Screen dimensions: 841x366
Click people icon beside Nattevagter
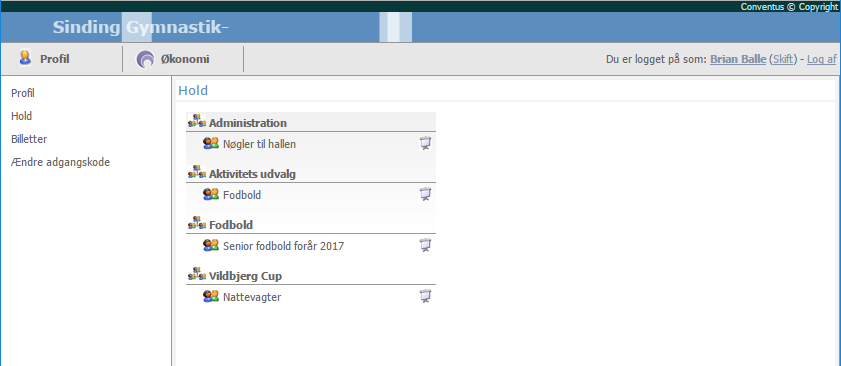pos(211,297)
